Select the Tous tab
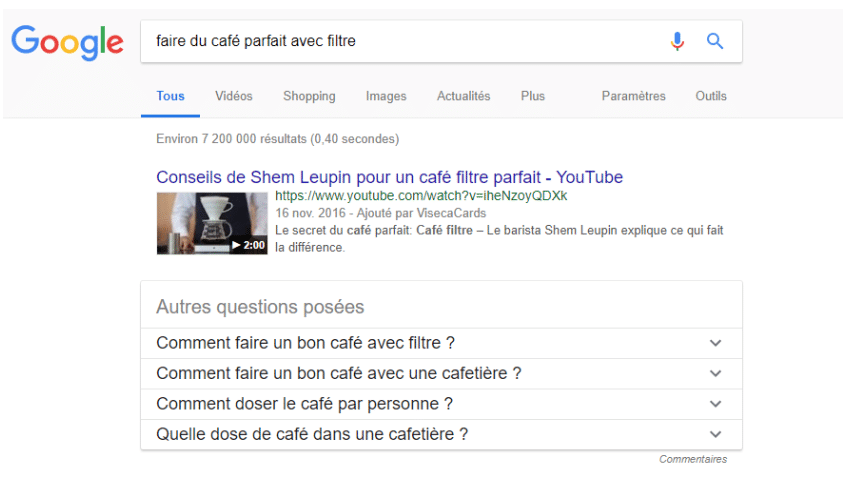The height and width of the screenshot is (489, 848). click(170, 96)
